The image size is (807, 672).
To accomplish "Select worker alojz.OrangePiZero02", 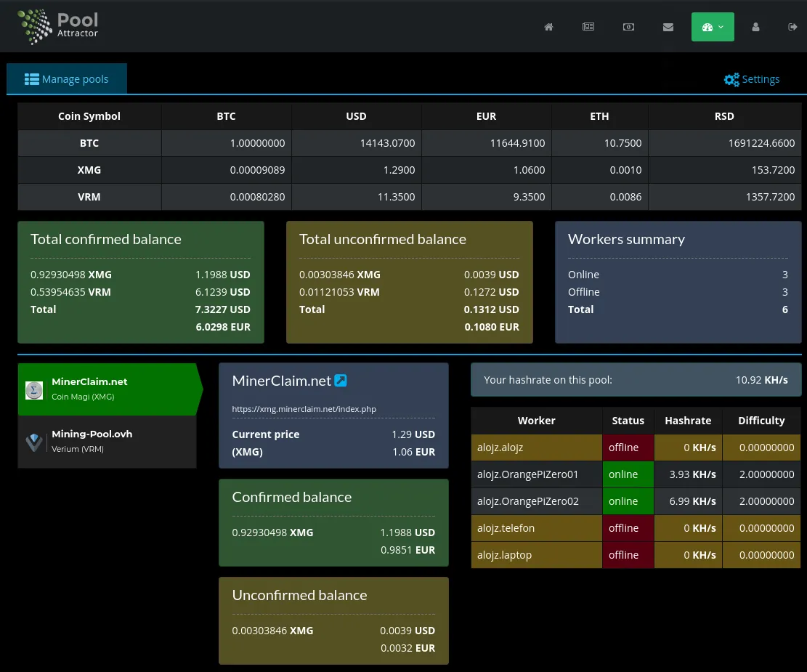I will [x=536, y=501].
